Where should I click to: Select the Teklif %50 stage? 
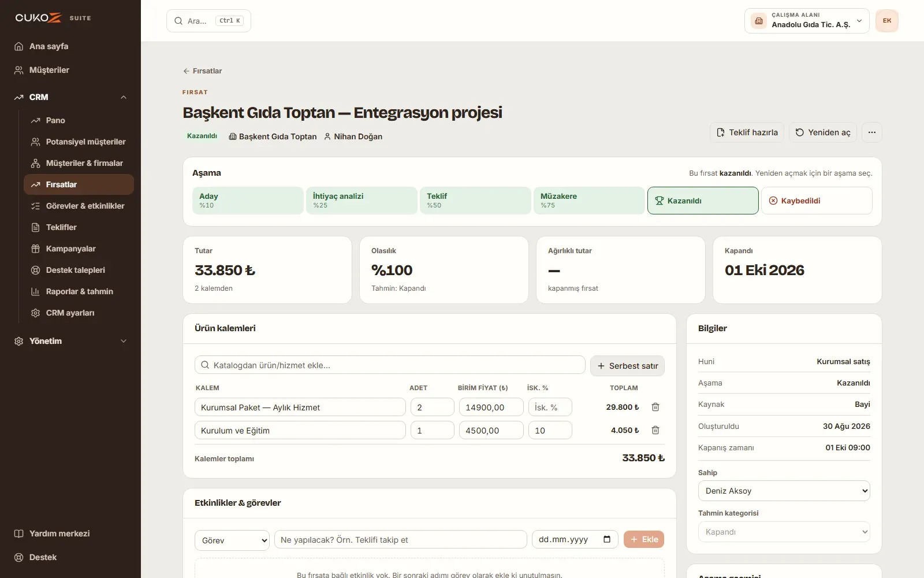point(475,201)
